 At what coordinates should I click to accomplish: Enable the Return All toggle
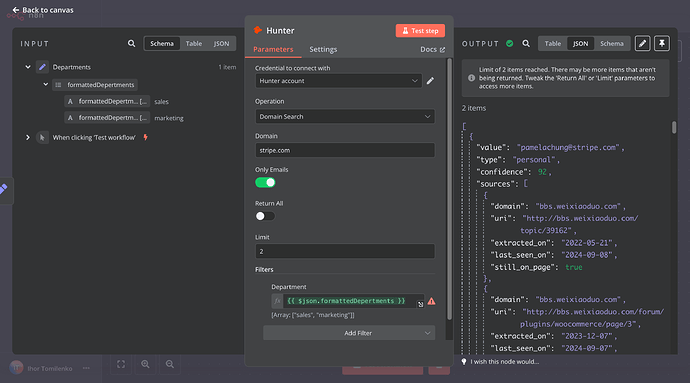tap(265, 216)
